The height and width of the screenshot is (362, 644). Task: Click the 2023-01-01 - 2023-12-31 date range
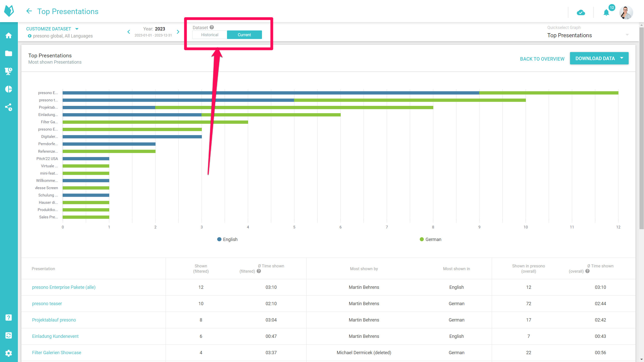click(x=153, y=35)
